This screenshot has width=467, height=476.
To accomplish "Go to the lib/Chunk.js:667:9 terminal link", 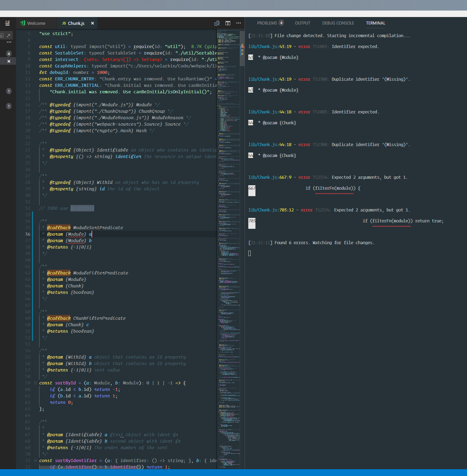I will coord(270,177).
